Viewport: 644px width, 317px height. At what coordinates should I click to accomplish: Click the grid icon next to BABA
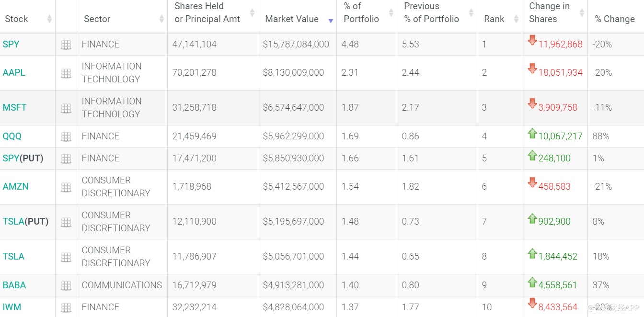click(66, 285)
